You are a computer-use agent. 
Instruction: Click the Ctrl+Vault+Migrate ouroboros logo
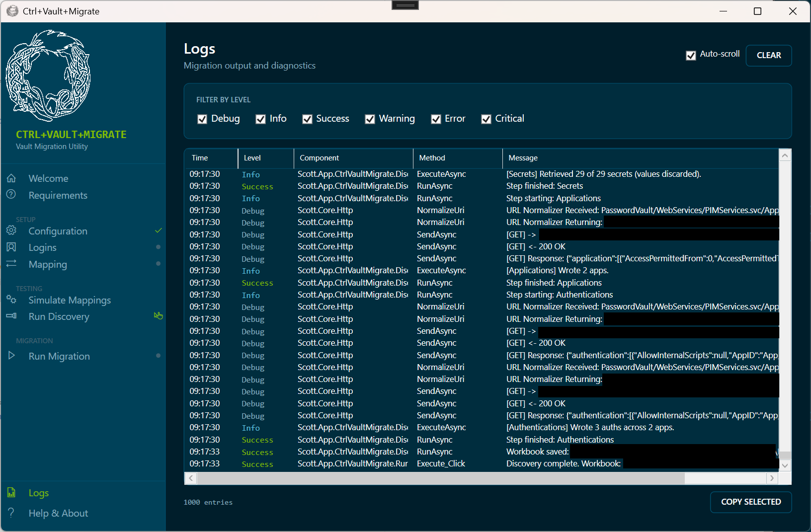coord(48,76)
